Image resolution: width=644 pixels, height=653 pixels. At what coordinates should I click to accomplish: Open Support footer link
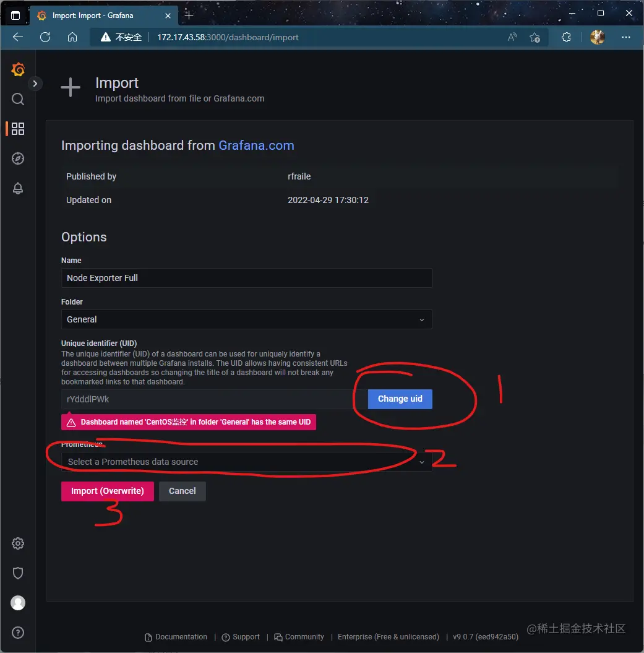pos(241,637)
